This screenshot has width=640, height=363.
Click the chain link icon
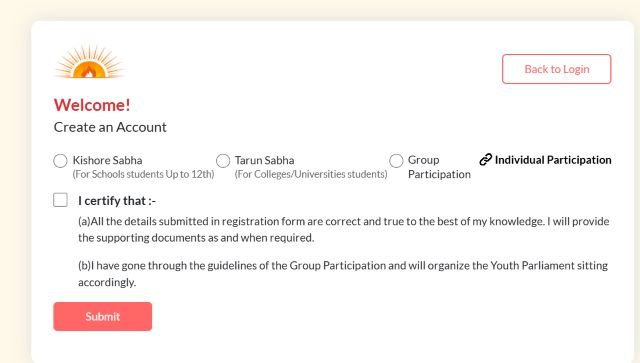[485, 160]
